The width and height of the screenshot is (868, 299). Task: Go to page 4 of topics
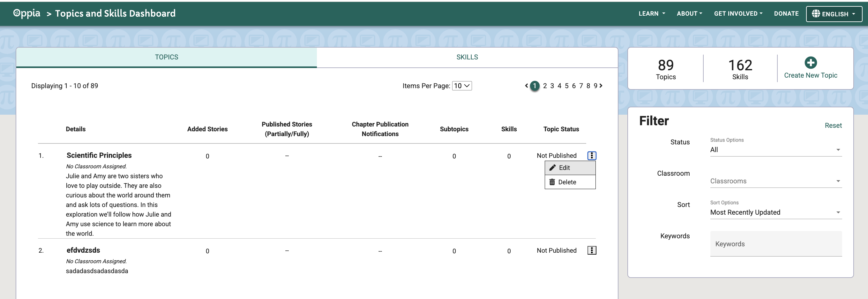click(x=559, y=86)
